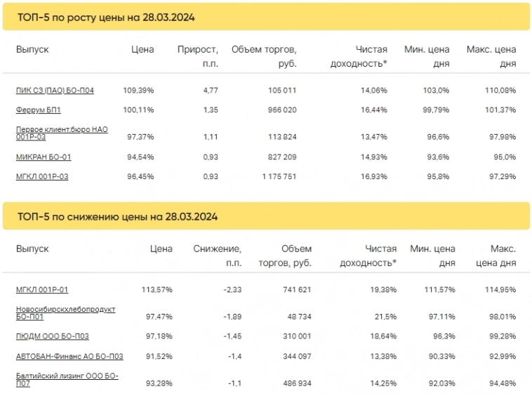Click the -2,33 price decline value
This screenshot has height=396, width=532.
tap(232, 289)
